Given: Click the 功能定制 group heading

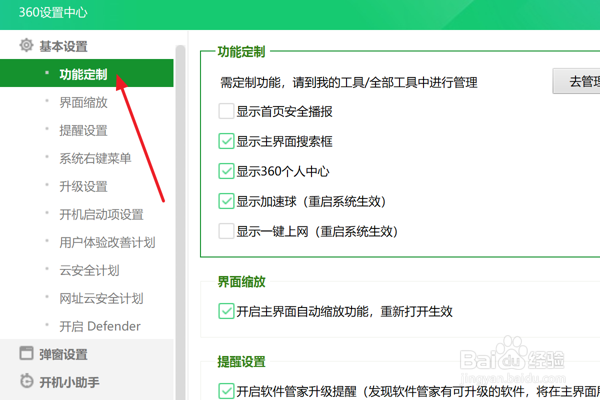Looking at the screenshot, I should pyautogui.click(x=241, y=51).
